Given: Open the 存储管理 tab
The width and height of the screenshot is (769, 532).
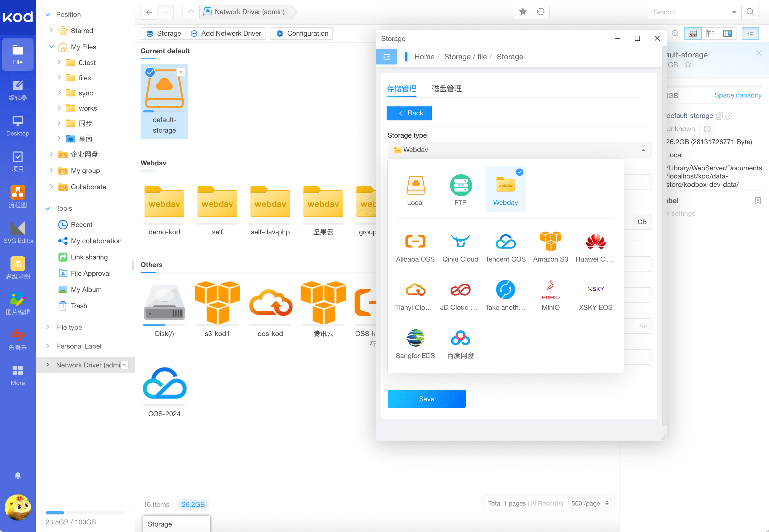Looking at the screenshot, I should (401, 88).
